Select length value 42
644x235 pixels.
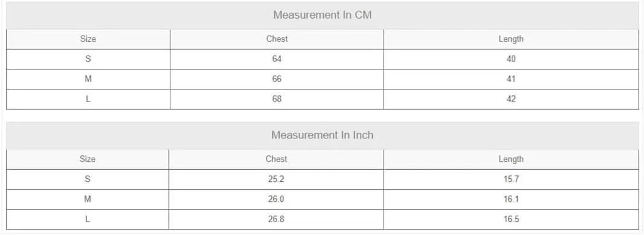pos(511,100)
